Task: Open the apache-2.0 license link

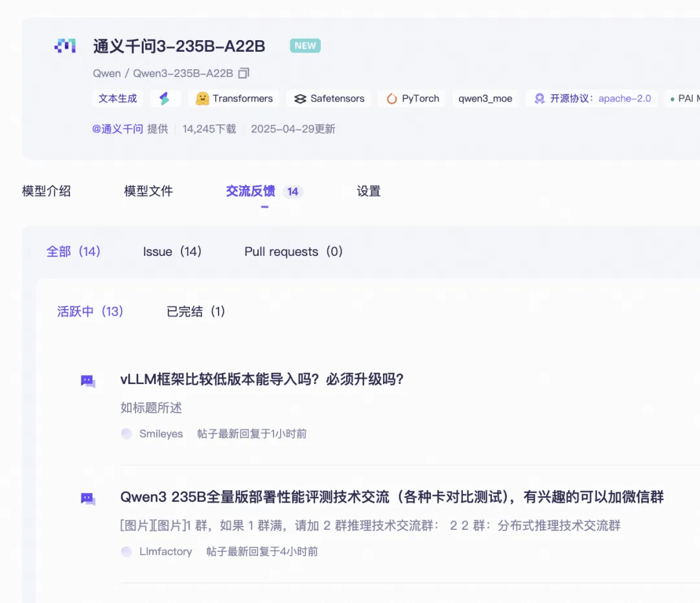Action: coord(625,98)
